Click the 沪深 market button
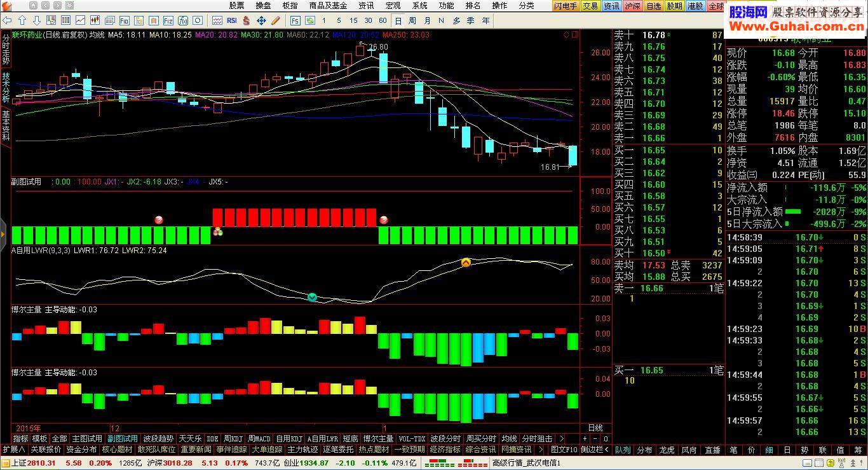Screen dimensions: 868x470 click(632, 6)
